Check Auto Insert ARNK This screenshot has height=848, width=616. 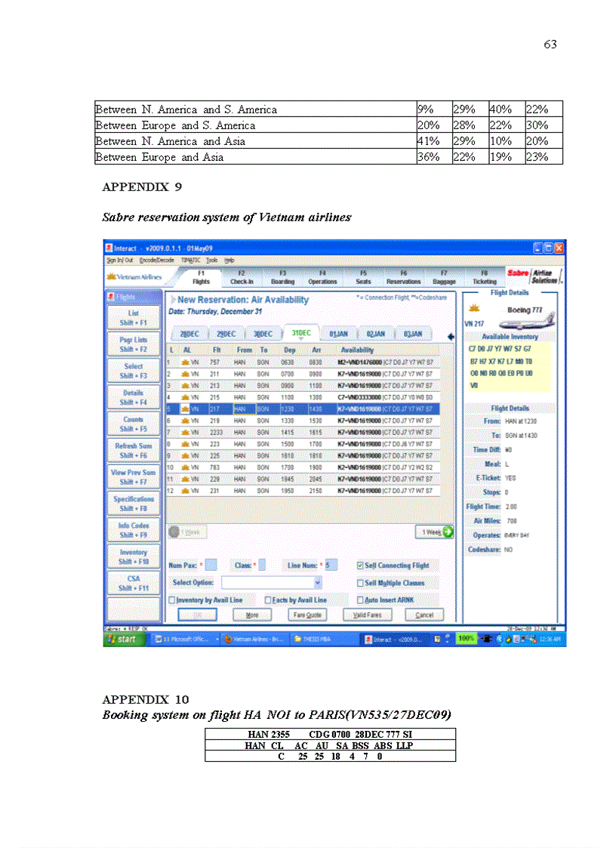click(361, 600)
